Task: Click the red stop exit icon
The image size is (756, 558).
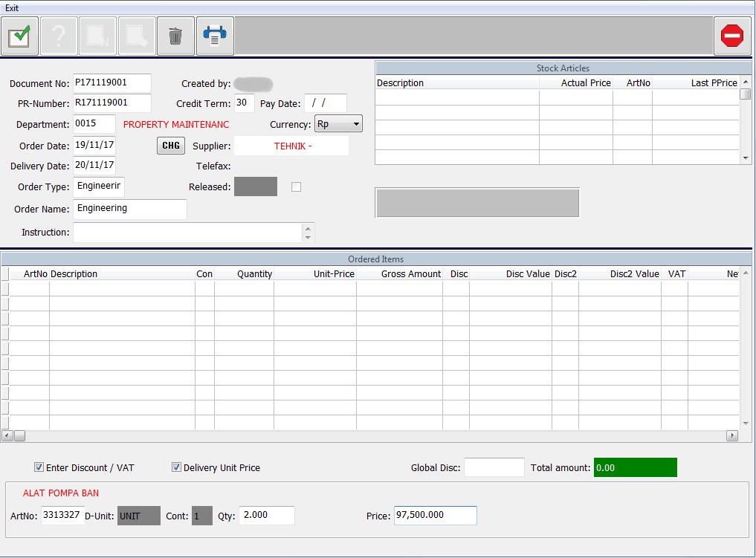Action: pyautogui.click(x=732, y=36)
